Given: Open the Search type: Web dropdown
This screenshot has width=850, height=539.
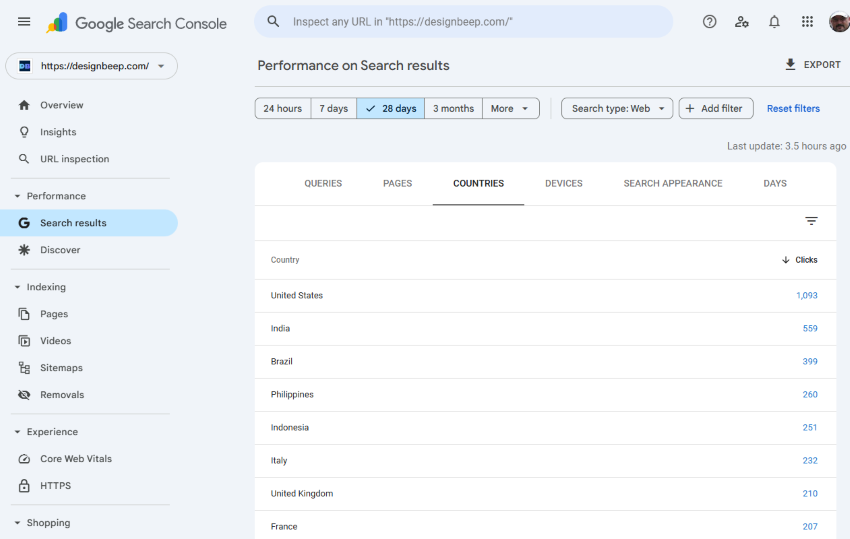Looking at the screenshot, I should point(617,109).
